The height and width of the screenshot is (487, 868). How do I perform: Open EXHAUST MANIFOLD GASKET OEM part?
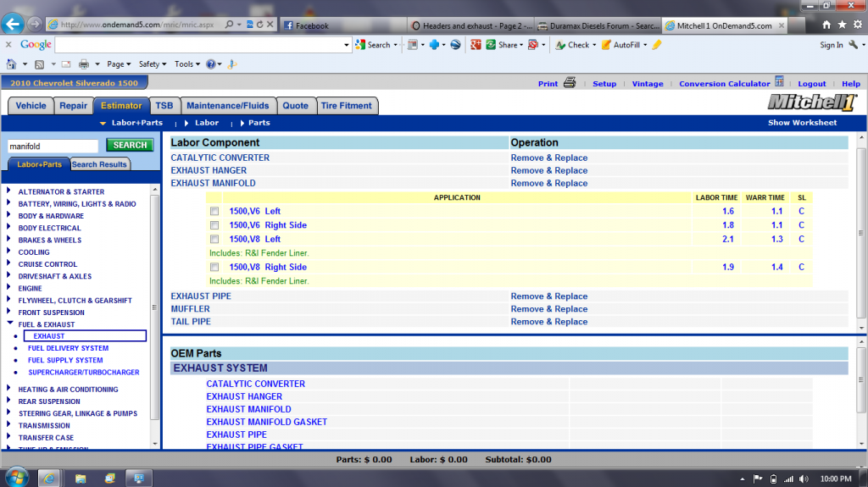pyautogui.click(x=267, y=422)
